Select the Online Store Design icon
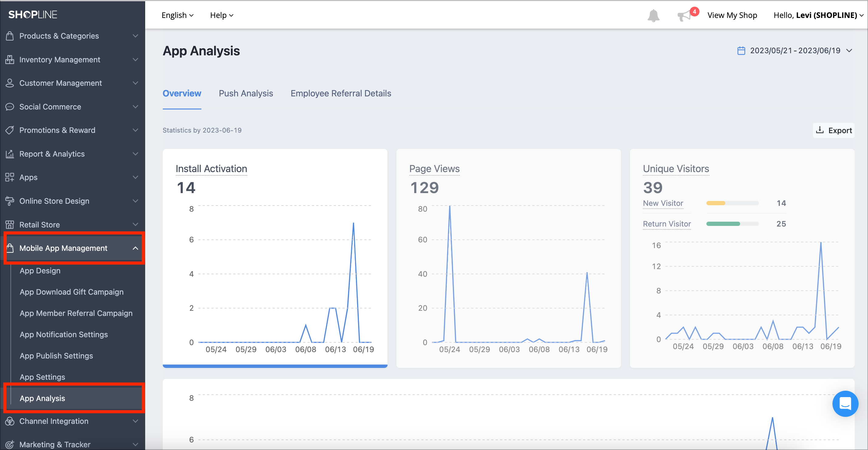The image size is (868, 450). coord(10,201)
